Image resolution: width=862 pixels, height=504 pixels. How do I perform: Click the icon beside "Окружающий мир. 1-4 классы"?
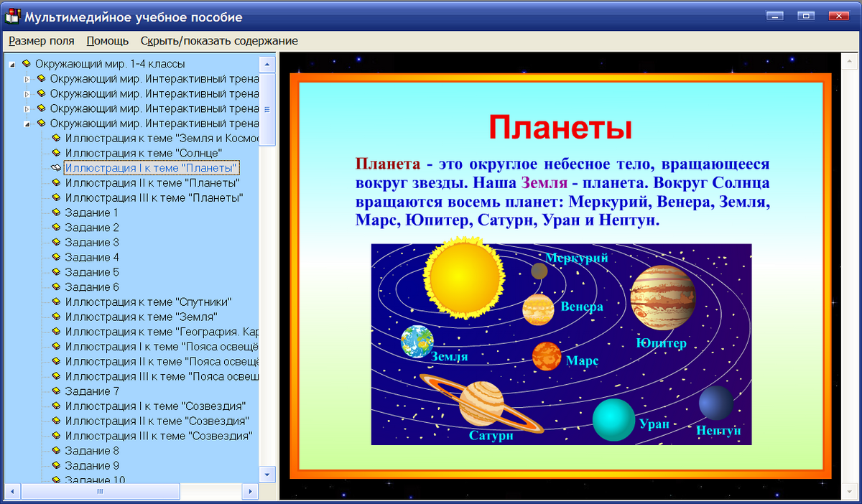coord(27,63)
